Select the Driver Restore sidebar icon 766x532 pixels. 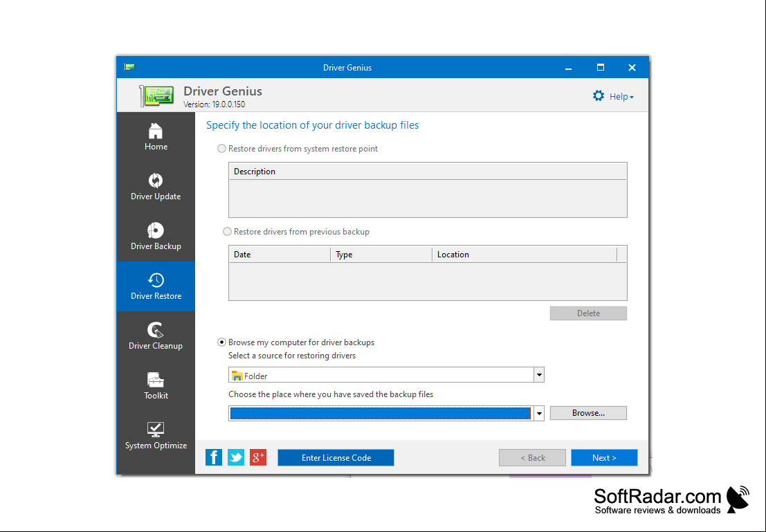pos(156,280)
